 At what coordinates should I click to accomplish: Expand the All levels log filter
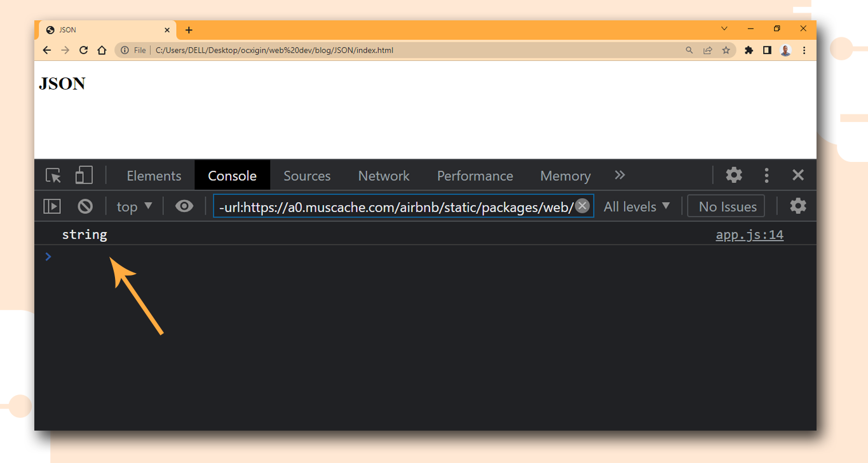pos(637,206)
